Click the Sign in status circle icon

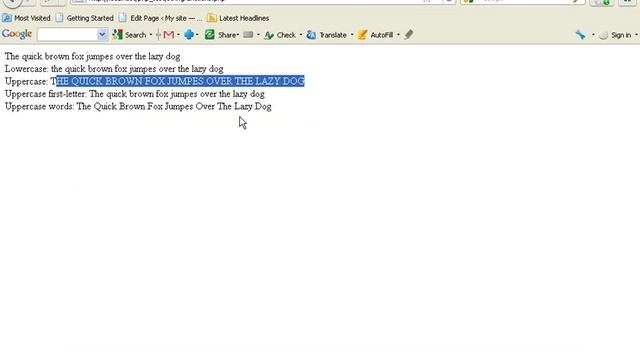tap(603, 35)
